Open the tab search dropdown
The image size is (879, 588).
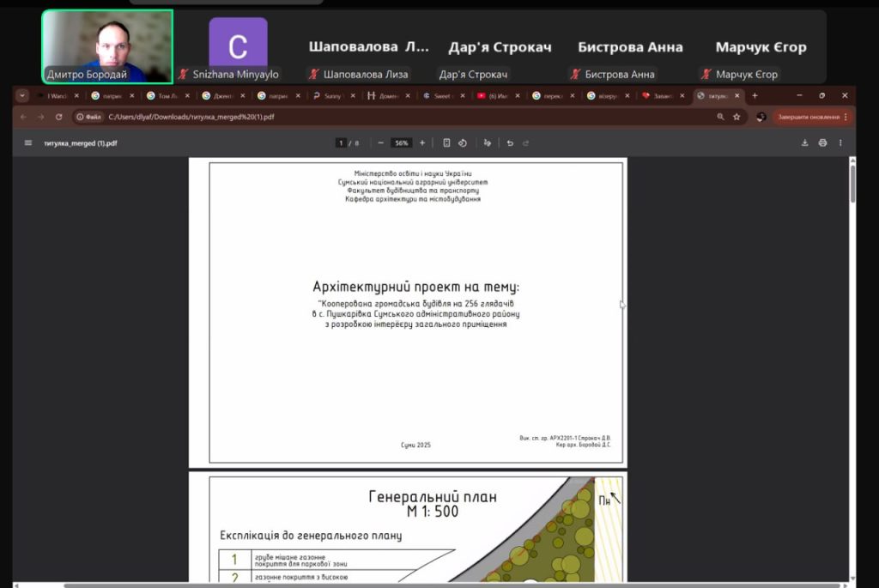(21, 96)
